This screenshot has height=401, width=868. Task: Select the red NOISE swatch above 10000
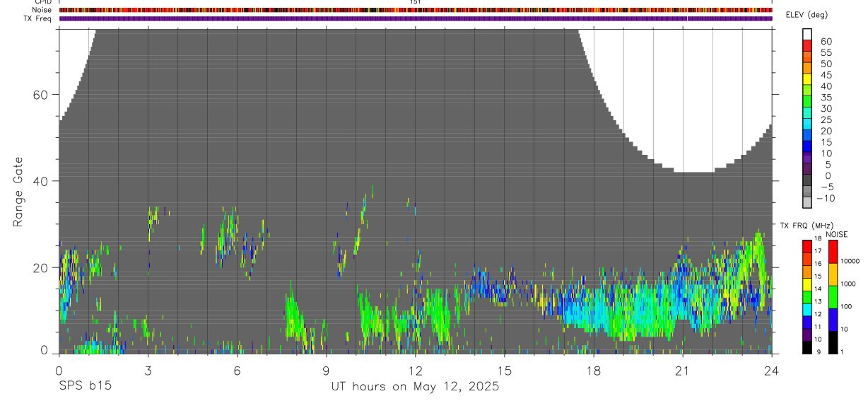pyautogui.click(x=833, y=251)
